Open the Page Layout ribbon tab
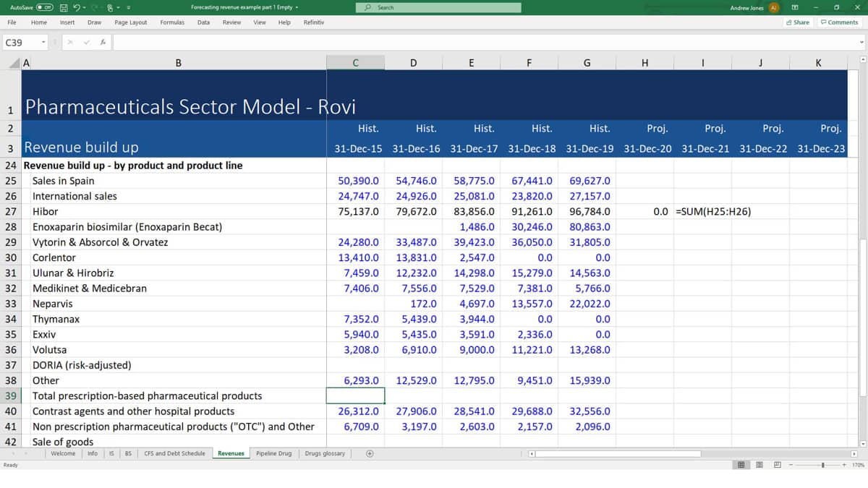Image resolution: width=868 pixels, height=488 pixels. click(131, 22)
